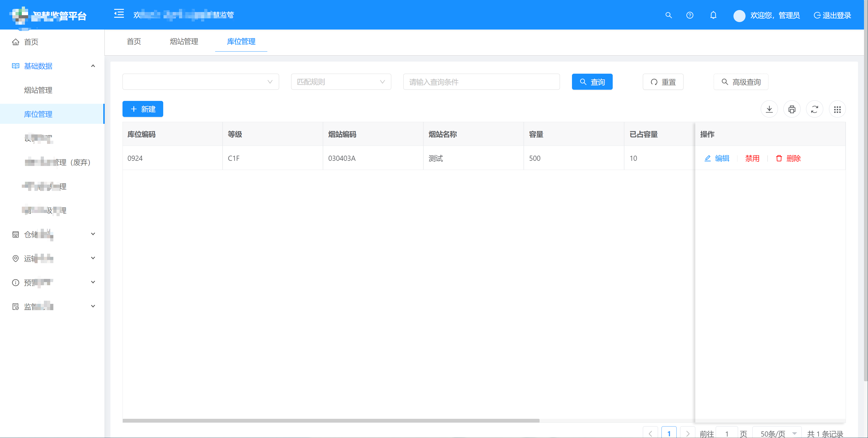Switch to the 首页 tab
Viewport: 868px width, 438px height.
pos(134,41)
